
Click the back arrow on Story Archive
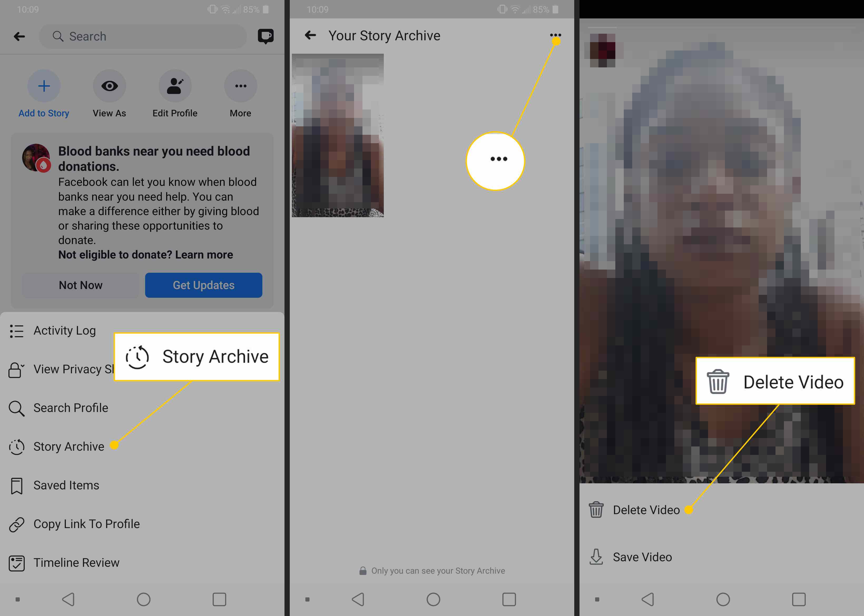click(310, 35)
